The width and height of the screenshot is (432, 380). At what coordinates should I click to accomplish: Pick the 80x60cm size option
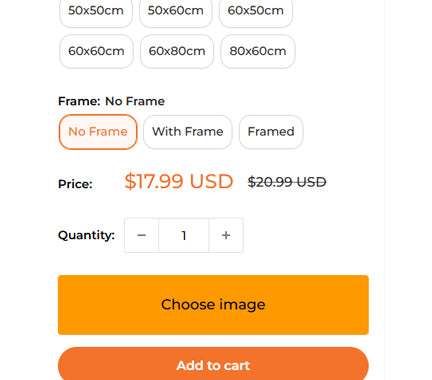258,51
